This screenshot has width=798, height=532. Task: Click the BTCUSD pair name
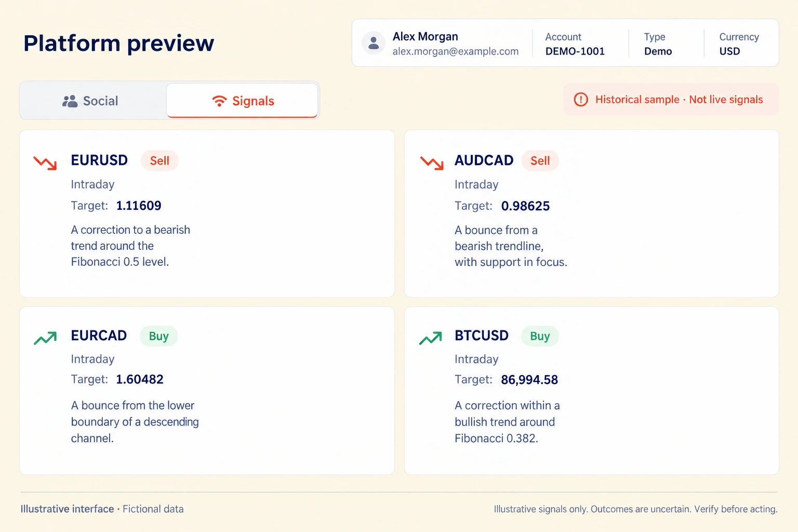pyautogui.click(x=482, y=336)
